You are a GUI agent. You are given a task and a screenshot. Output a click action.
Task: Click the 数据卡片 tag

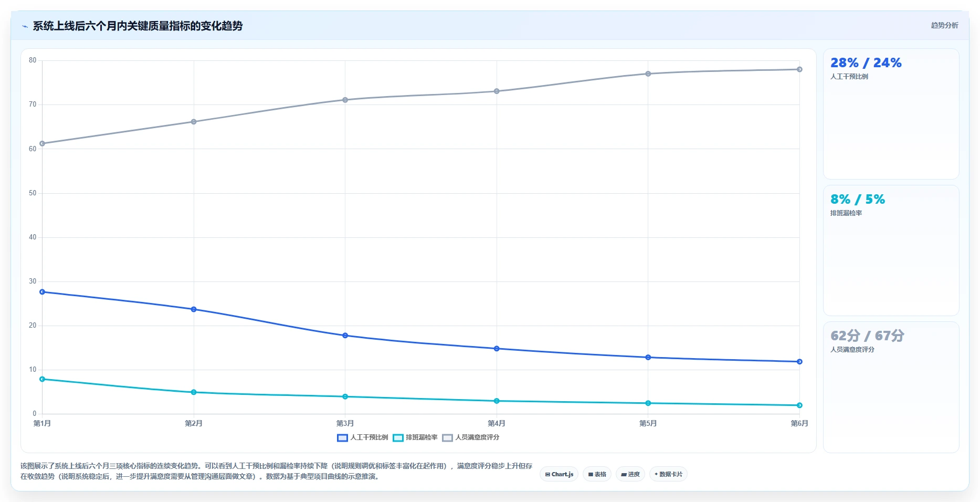(x=668, y=474)
